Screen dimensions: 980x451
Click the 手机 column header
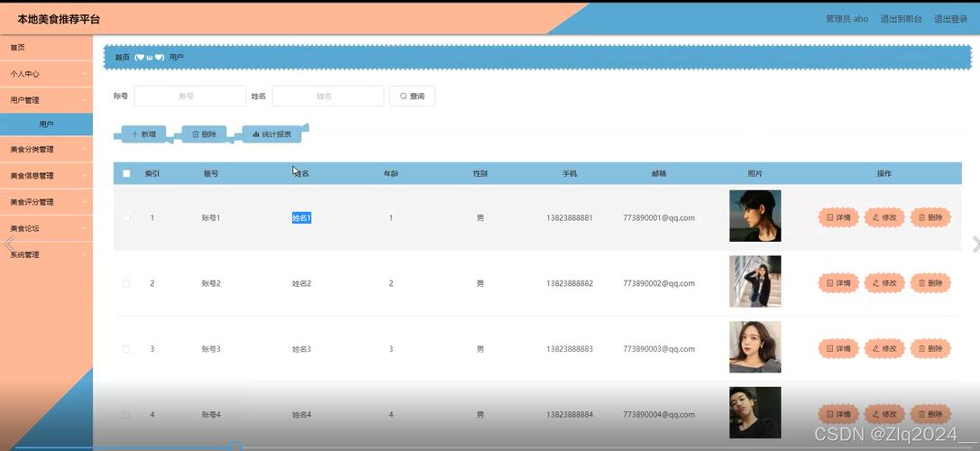(570, 173)
